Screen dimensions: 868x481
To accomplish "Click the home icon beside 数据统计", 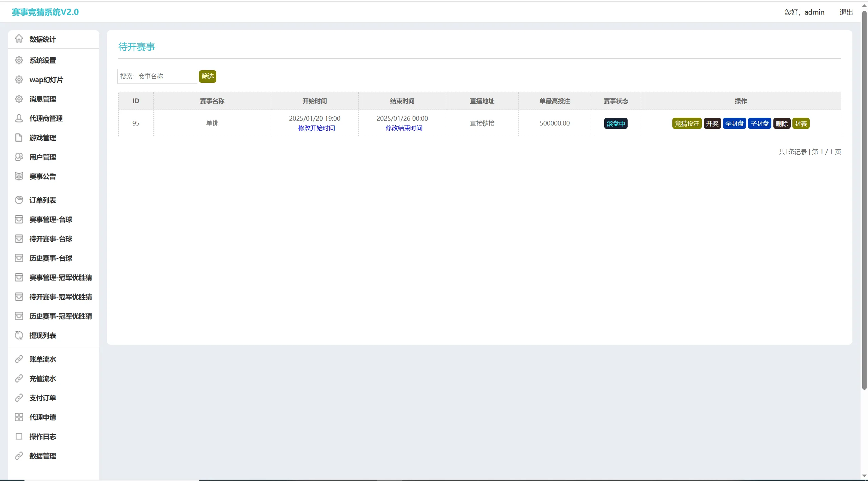I will [19, 39].
